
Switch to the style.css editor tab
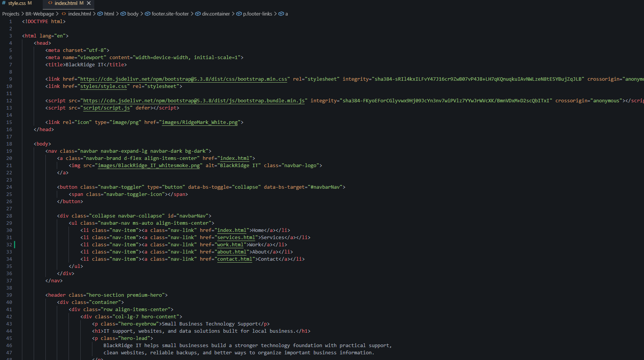click(x=17, y=3)
